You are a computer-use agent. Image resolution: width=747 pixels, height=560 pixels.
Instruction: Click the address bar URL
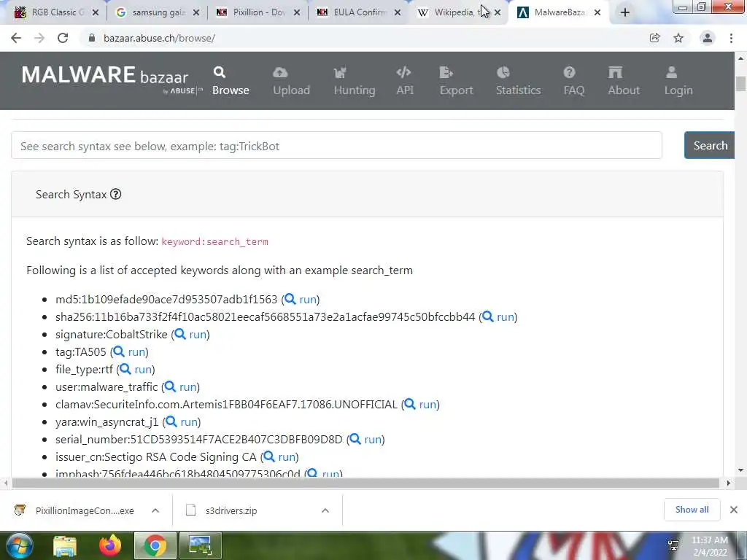159,38
